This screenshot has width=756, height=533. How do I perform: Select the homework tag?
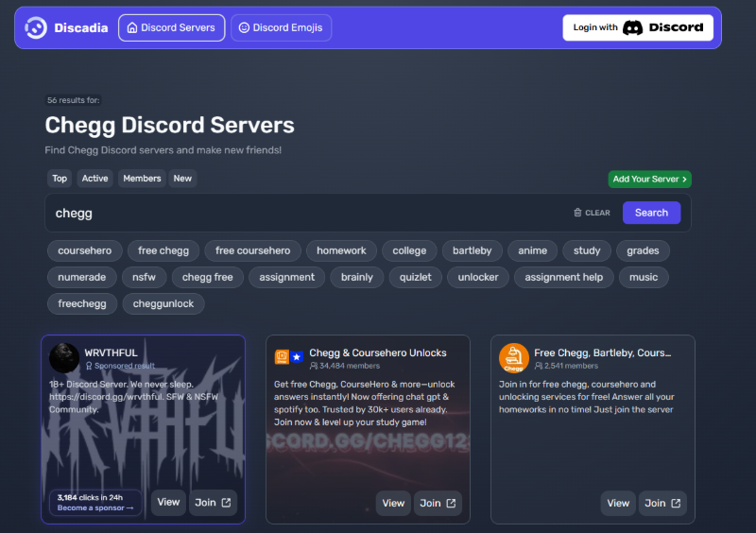pos(341,250)
